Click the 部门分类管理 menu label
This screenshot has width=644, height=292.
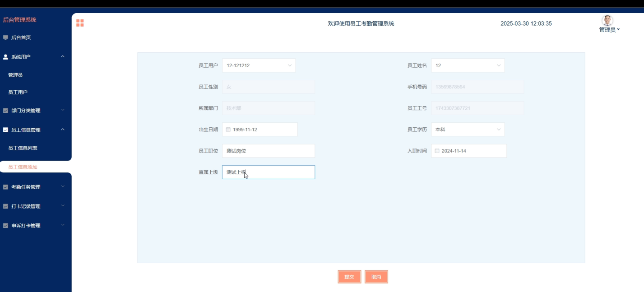click(26, 111)
